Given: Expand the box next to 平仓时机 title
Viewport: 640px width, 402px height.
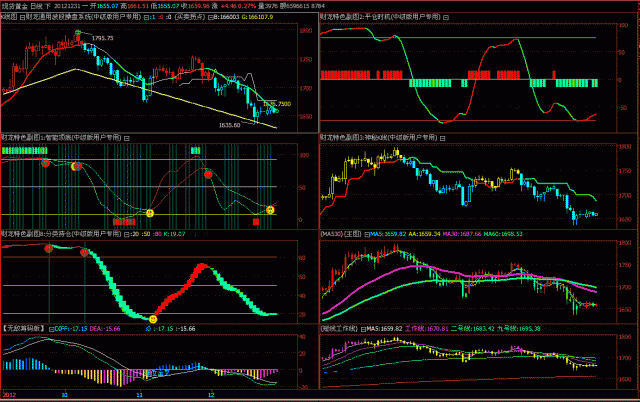Looking at the screenshot, I should [445, 18].
